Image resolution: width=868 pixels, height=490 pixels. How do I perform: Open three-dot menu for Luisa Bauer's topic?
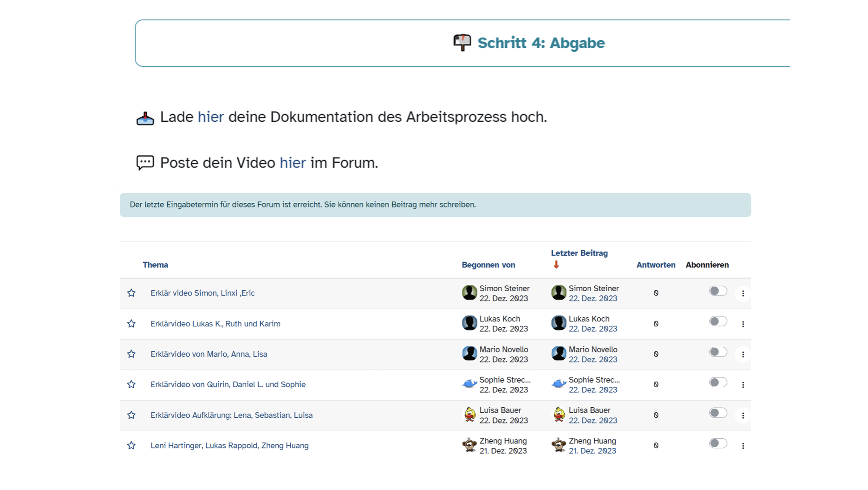(743, 415)
